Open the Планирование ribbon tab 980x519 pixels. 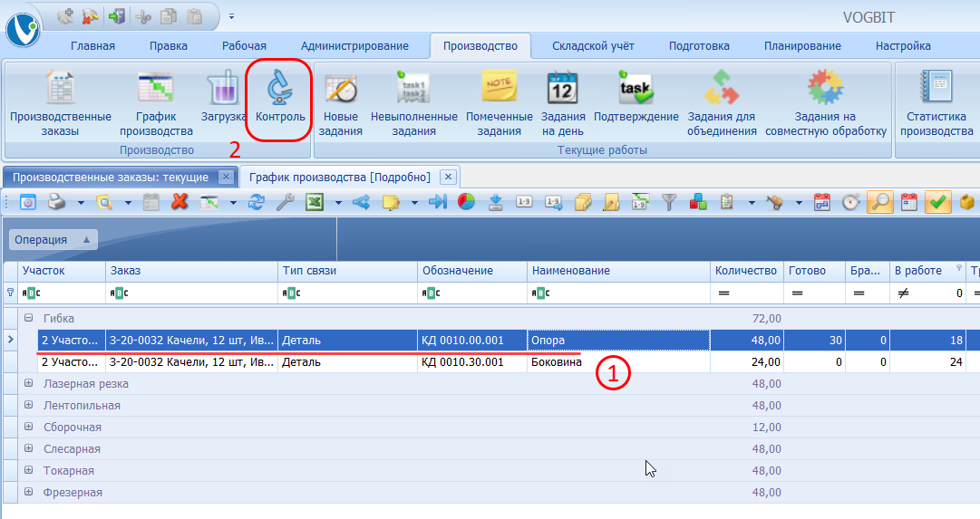(801, 46)
